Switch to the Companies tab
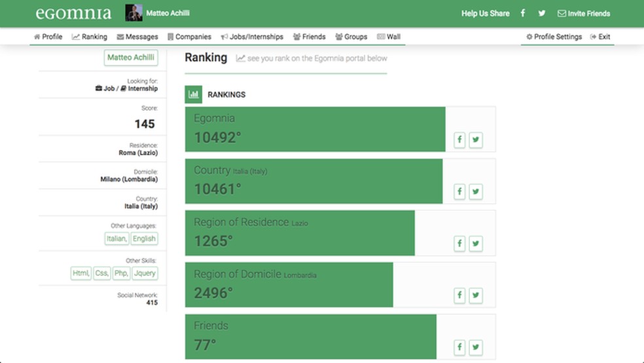Screen dimensions: 644x363 [189, 37]
